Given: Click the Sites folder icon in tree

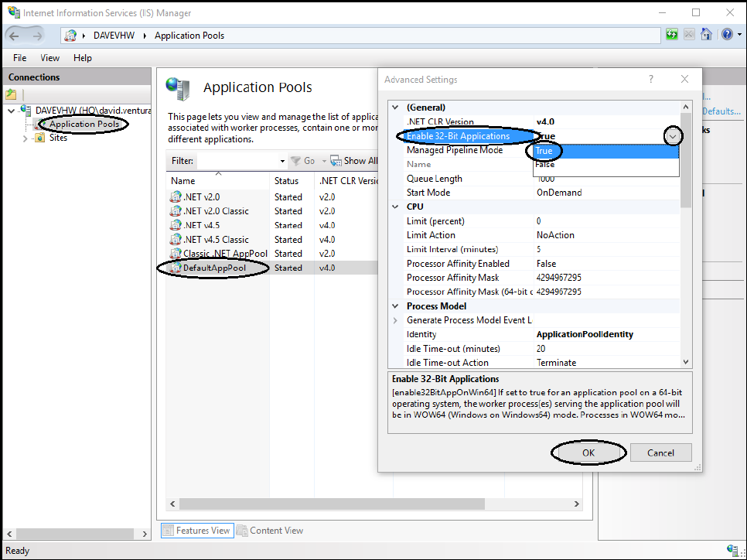Looking at the screenshot, I should (40, 138).
